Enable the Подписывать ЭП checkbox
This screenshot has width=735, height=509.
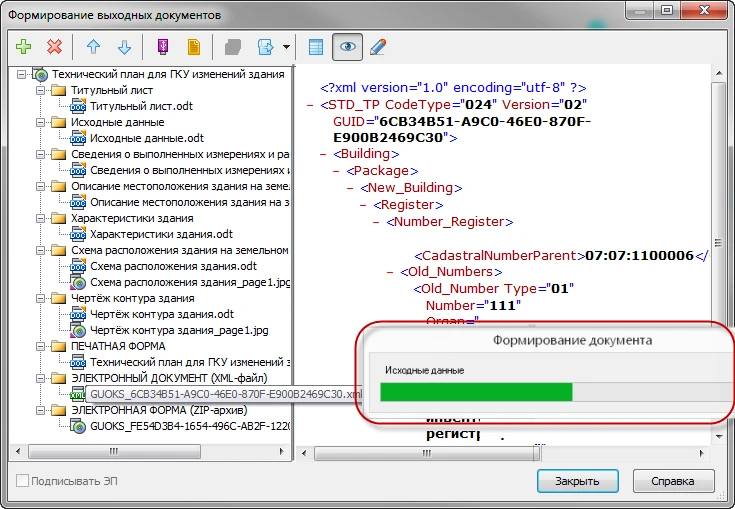23,481
